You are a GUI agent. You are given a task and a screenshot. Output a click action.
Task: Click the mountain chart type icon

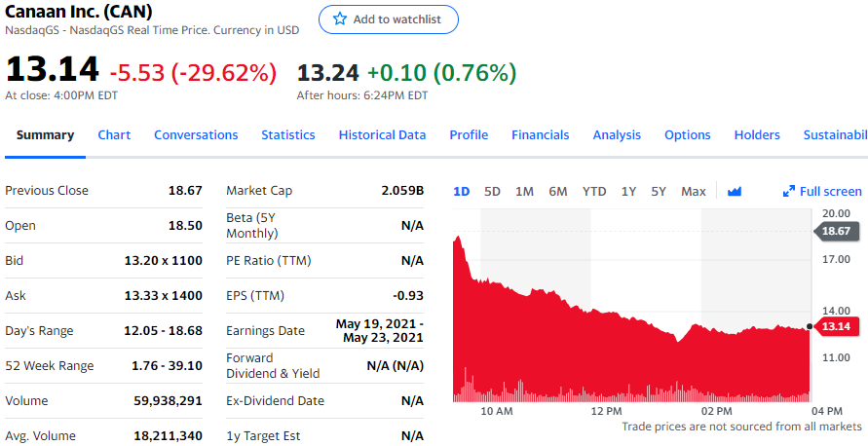tap(735, 191)
